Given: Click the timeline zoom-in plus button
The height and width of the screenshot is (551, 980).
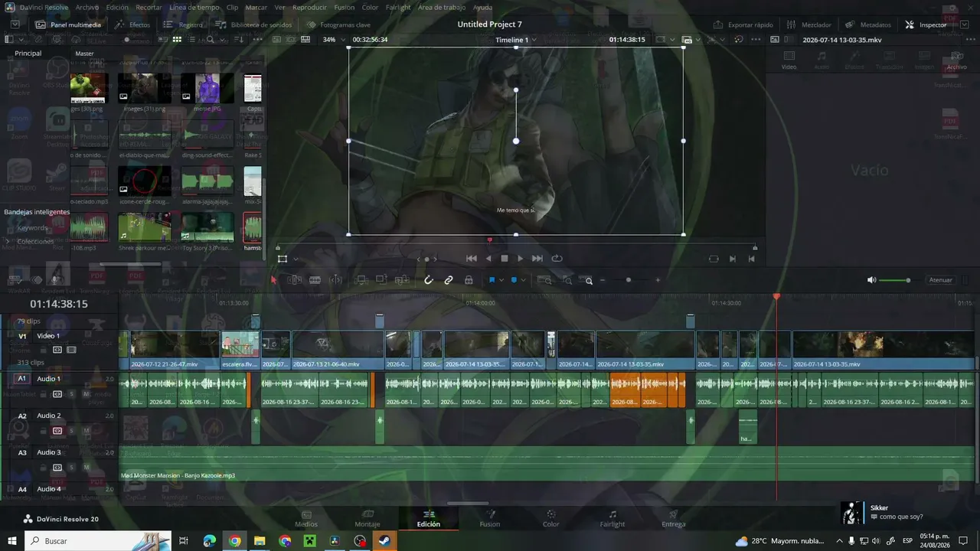Looking at the screenshot, I should point(658,280).
